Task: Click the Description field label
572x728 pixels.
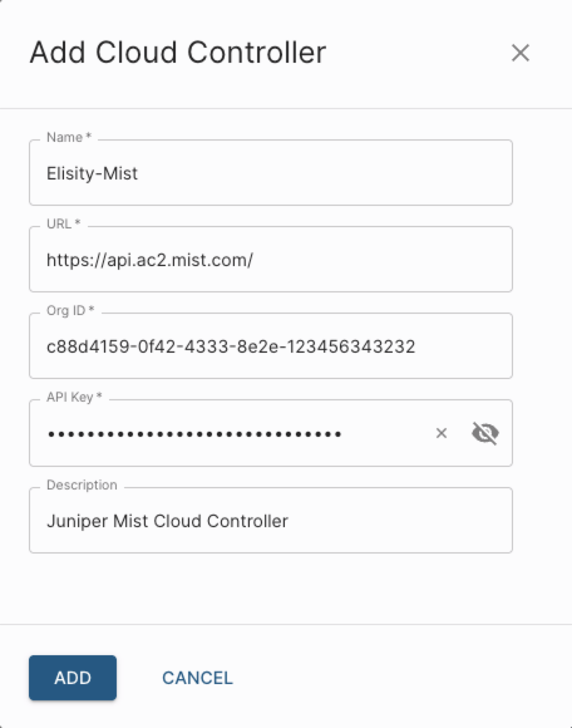Action: [82, 485]
